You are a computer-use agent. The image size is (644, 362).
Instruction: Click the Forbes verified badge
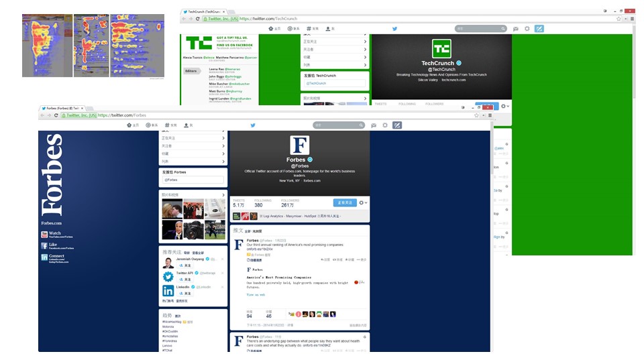pyautogui.click(x=310, y=160)
